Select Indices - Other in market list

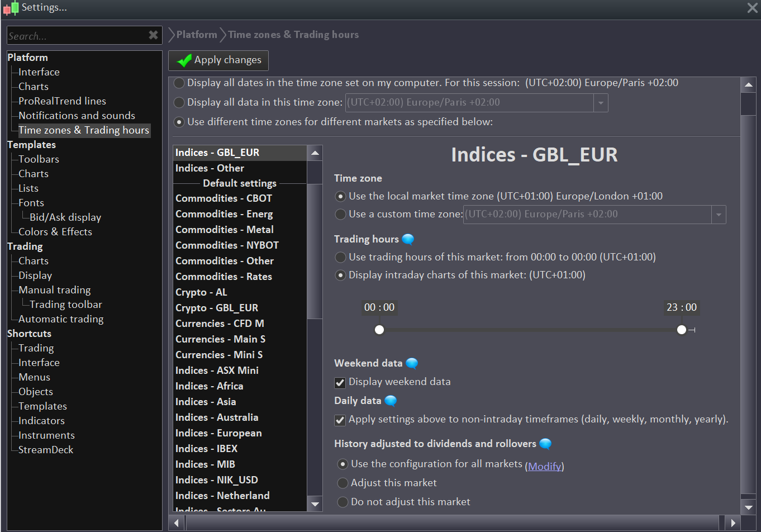(x=240, y=168)
